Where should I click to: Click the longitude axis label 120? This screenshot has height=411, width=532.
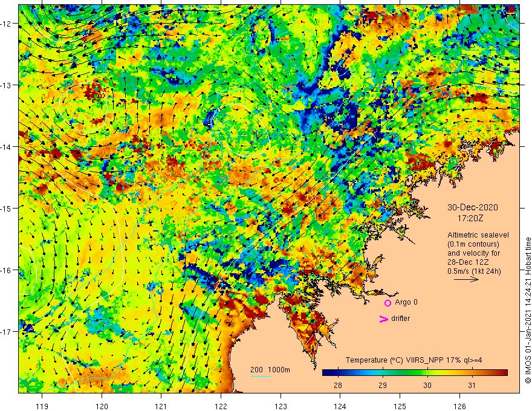tap(102, 406)
